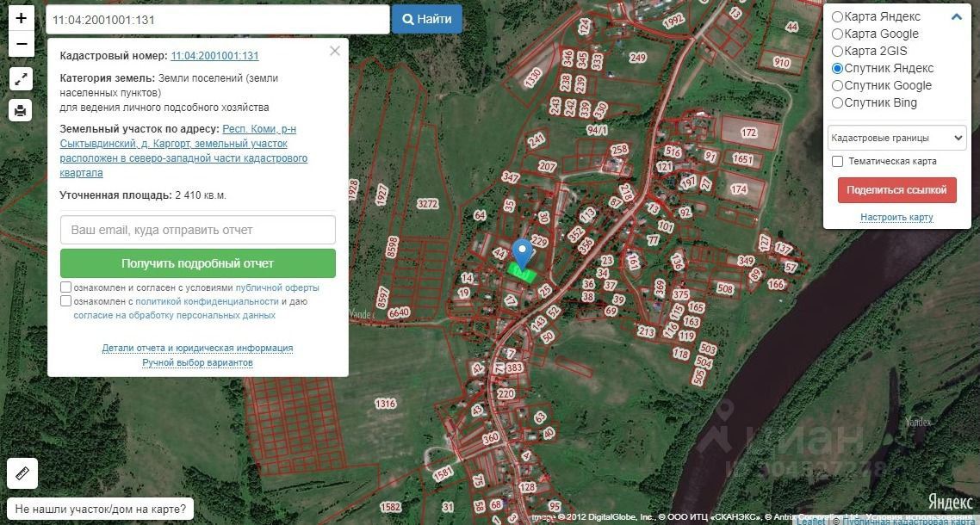Click the email input for report
Viewport: 980px width, 525px height.
[197, 230]
